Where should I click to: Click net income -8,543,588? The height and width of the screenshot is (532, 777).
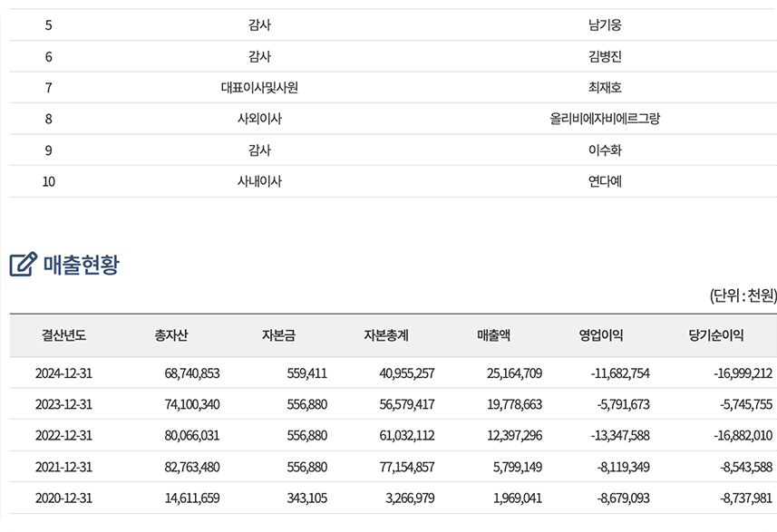click(746, 467)
